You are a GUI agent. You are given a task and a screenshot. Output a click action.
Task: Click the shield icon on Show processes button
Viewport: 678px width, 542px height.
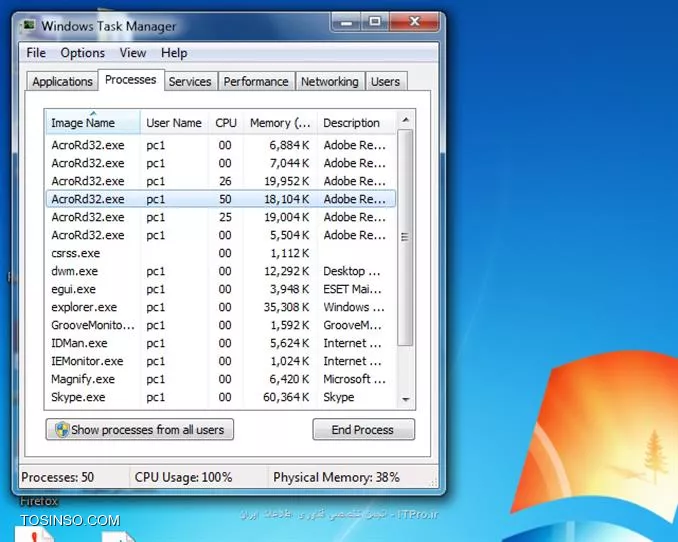tap(62, 430)
